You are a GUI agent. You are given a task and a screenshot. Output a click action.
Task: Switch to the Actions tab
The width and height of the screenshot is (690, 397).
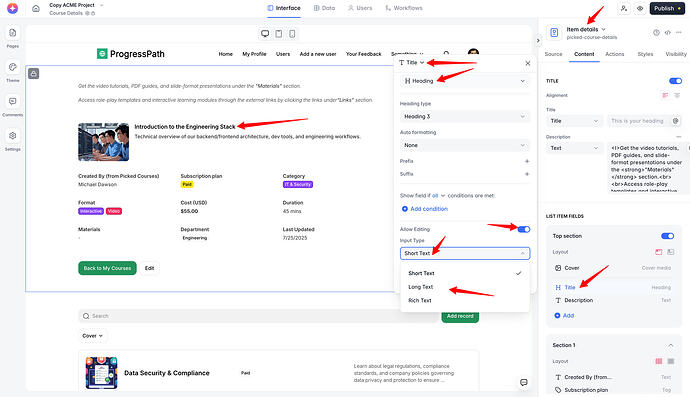pos(614,54)
